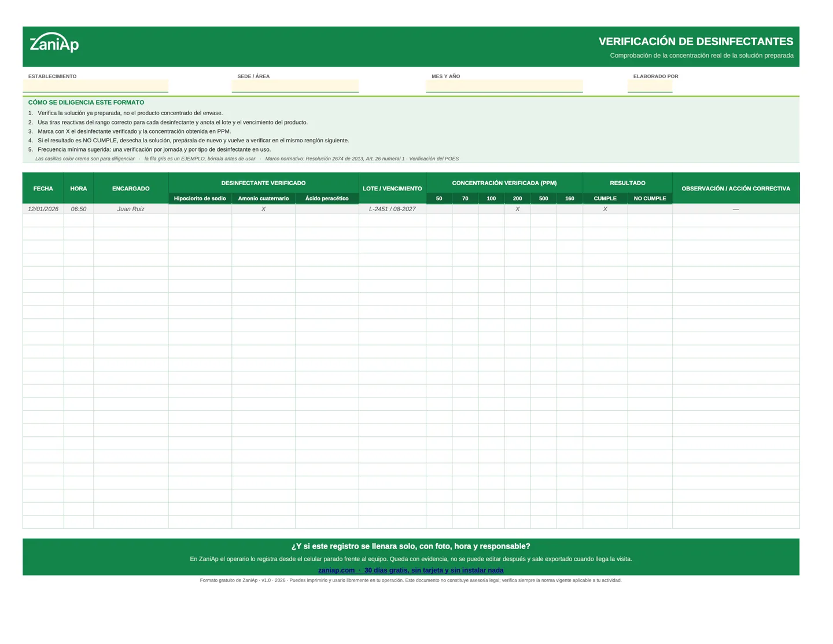This screenshot has height=644, width=833.
Task: Click the NO CUMPLE column header
Action: pos(650,198)
